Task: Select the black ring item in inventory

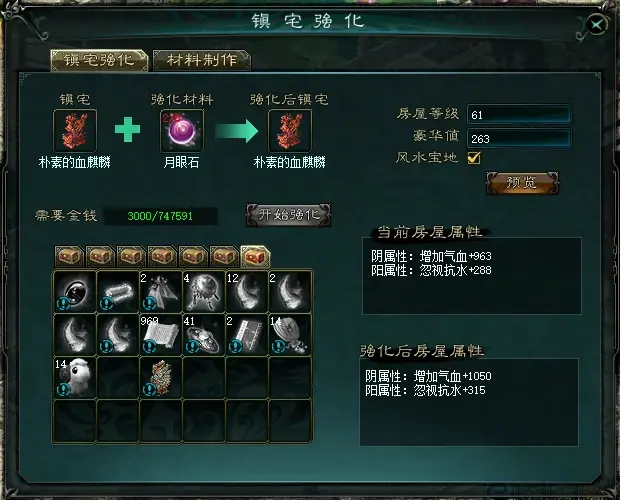Action: tap(75, 291)
